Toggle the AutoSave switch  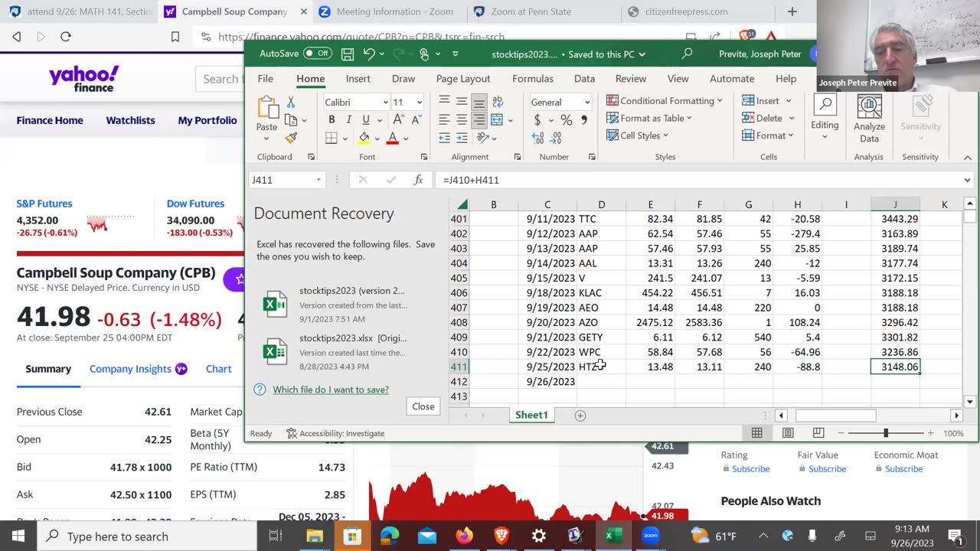pos(318,54)
